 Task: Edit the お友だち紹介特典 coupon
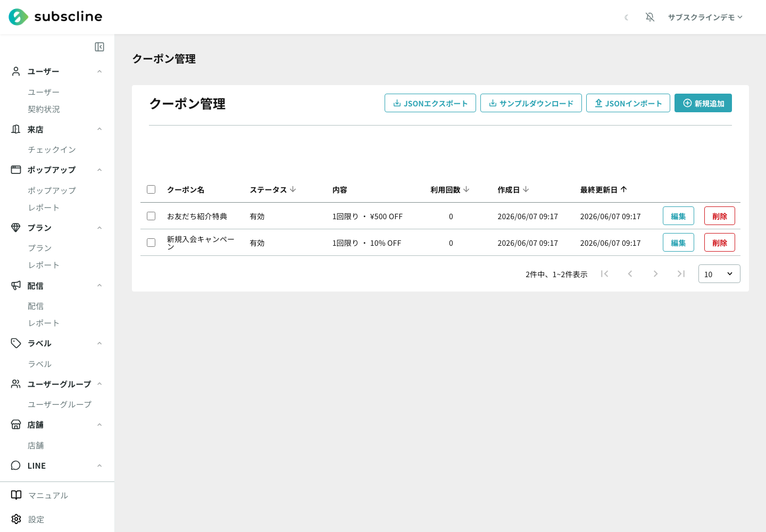coord(678,216)
